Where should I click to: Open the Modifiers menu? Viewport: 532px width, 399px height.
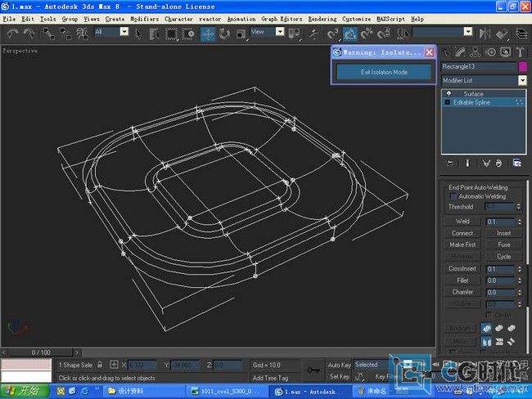pos(145,19)
